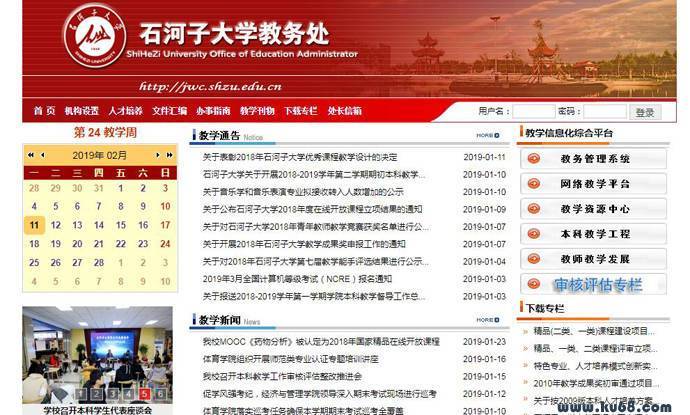The width and height of the screenshot is (690, 415).
Task: Open download 精品、一类、二类课程评审立项
Action: click(x=595, y=349)
